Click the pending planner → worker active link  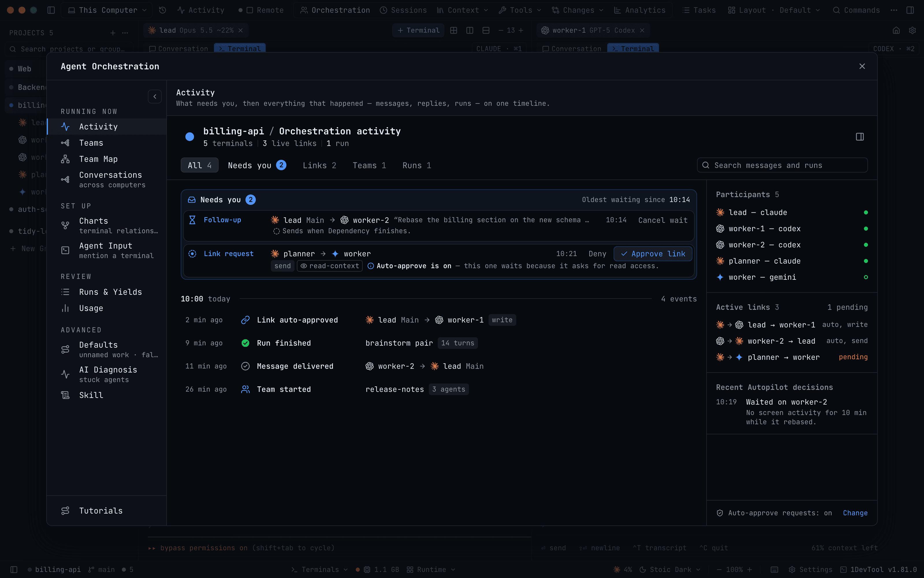[791, 357]
